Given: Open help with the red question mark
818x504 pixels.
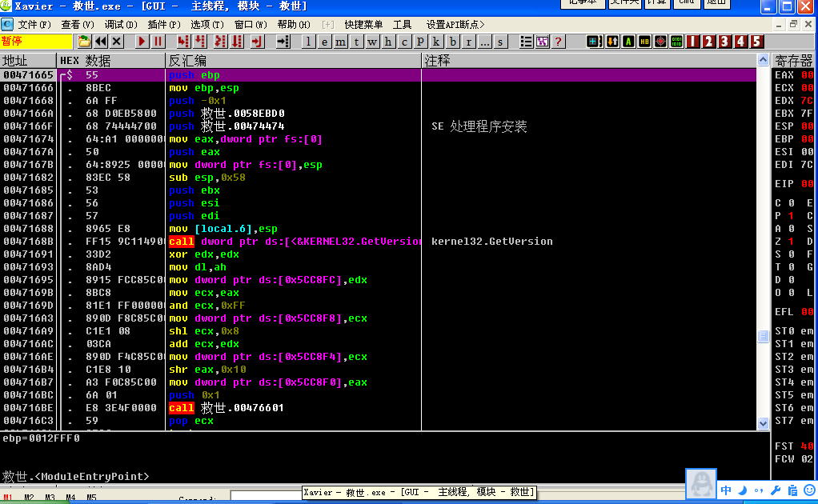Looking at the screenshot, I should (558, 42).
